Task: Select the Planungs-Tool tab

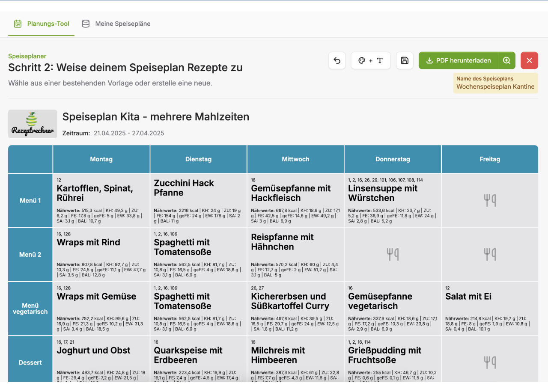Action: tap(42, 24)
